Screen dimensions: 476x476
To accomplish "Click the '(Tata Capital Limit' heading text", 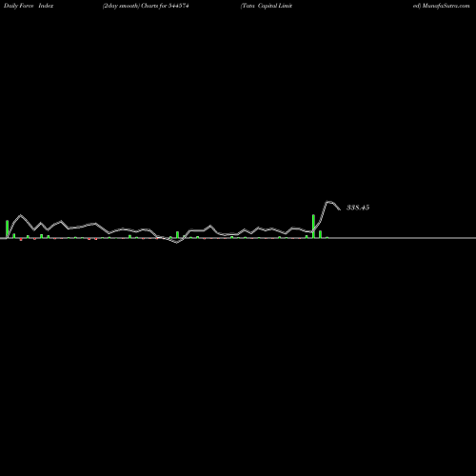I will (x=267, y=6).
